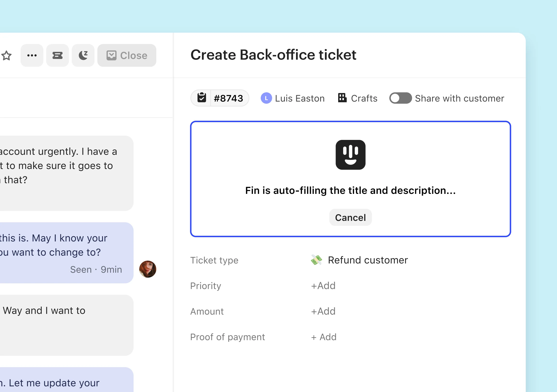Add Proof of payment
557x392 pixels.
324,337
